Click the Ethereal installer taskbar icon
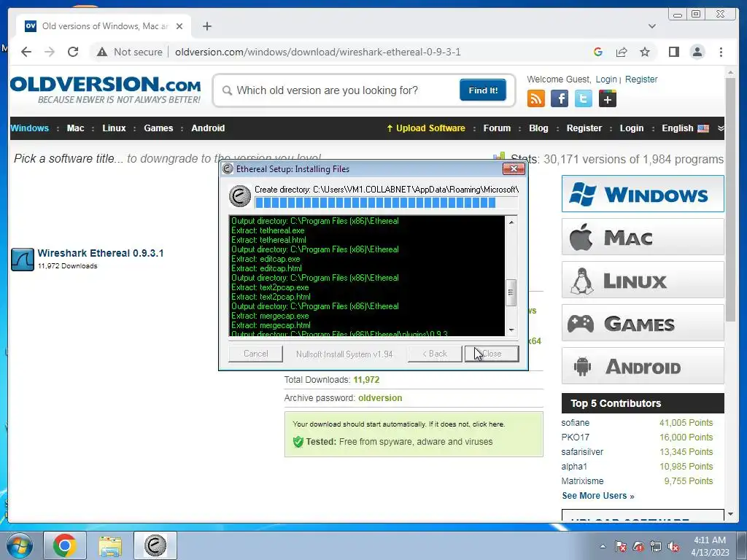Viewport: 747px width, 560px height. [x=155, y=545]
